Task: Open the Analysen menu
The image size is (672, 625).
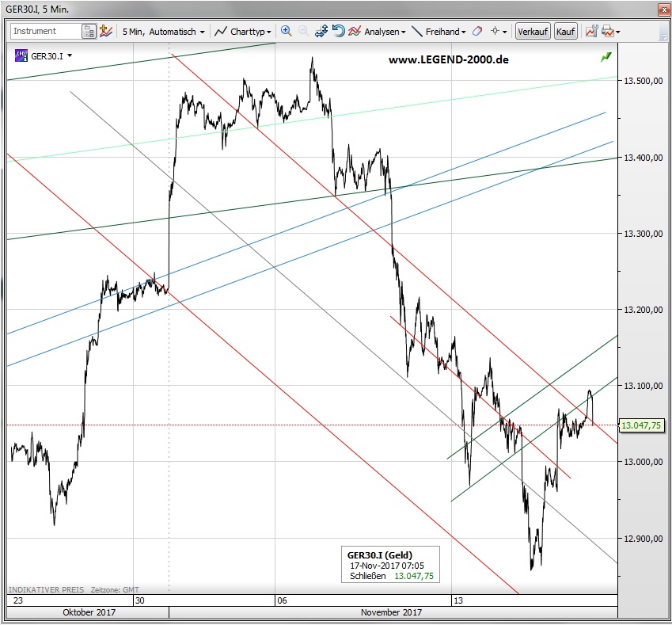Action: tap(378, 32)
